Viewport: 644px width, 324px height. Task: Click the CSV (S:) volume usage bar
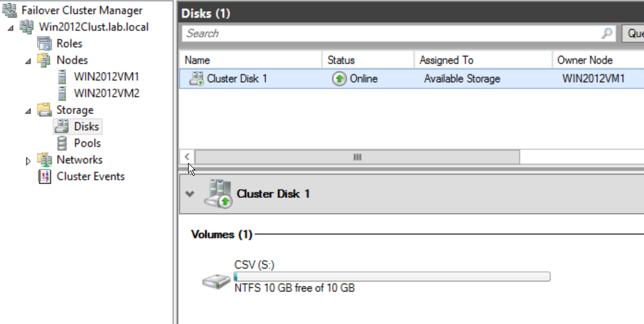point(392,277)
